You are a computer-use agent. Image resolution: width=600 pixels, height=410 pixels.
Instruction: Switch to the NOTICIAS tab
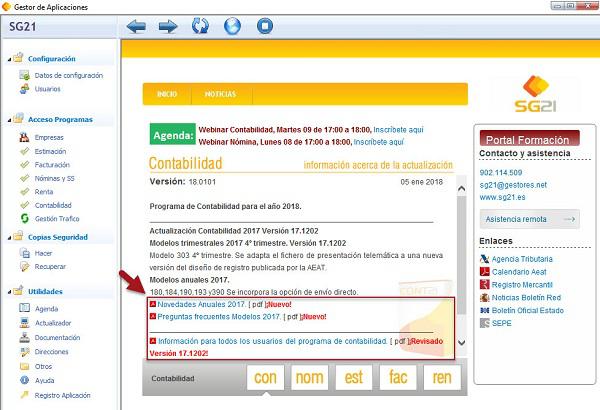[220, 94]
